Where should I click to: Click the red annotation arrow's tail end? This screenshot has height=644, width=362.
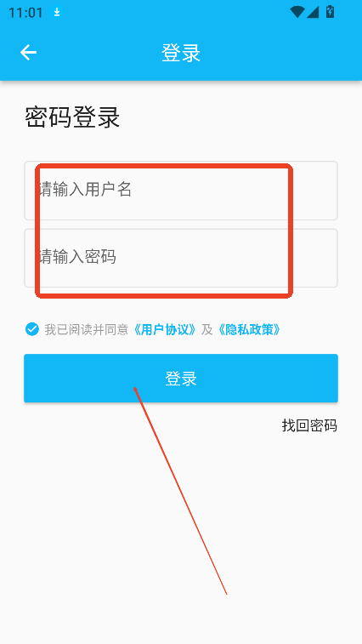[x=227, y=594]
